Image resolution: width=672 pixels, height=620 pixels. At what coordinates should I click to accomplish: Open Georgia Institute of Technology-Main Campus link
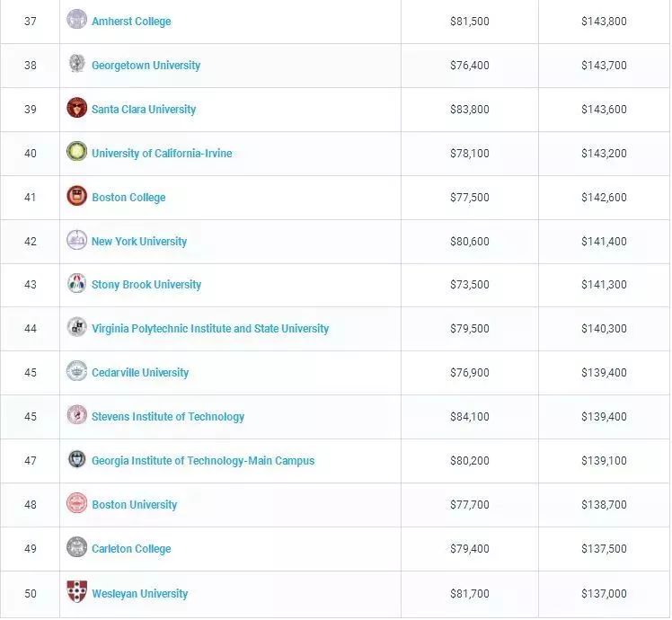203,461
